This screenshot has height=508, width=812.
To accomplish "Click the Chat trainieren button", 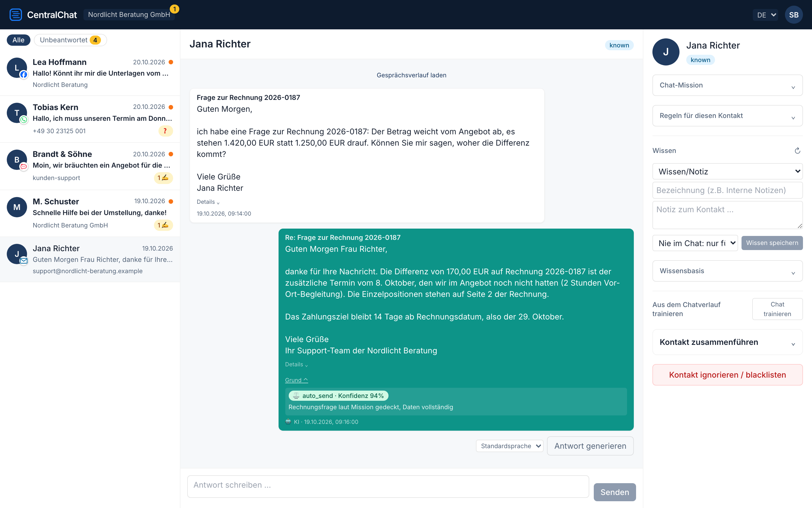I will point(777,309).
